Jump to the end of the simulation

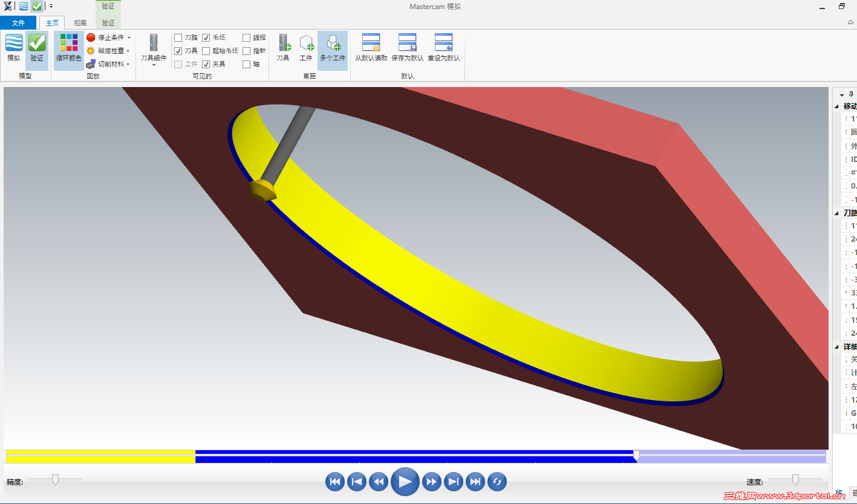pyautogui.click(x=475, y=482)
